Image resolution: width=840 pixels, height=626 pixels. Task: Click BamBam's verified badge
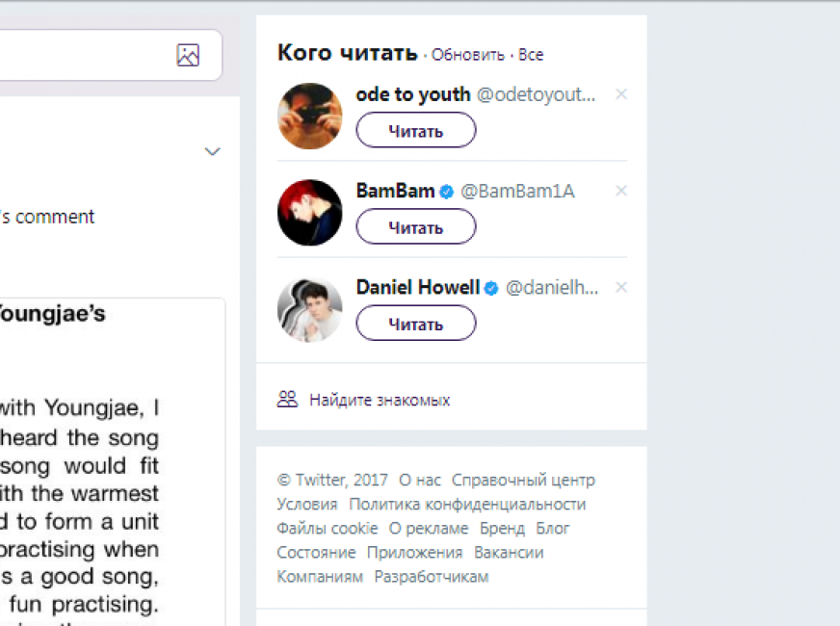tap(447, 192)
